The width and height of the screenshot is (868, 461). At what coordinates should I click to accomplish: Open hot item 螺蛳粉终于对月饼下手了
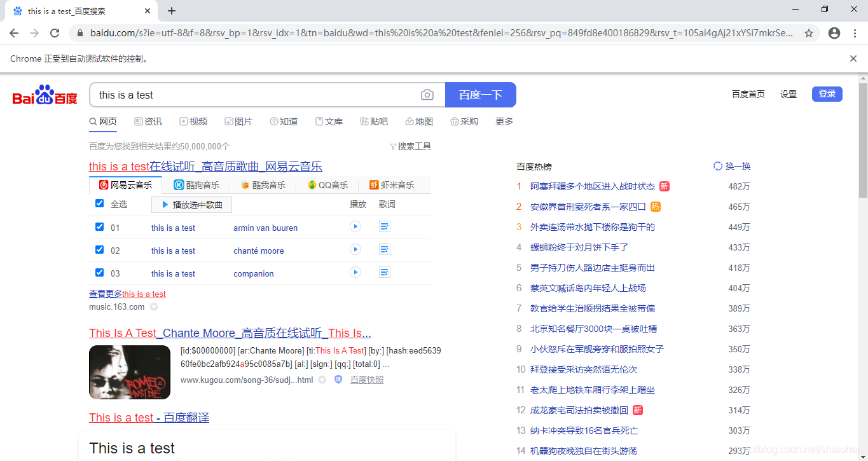point(579,247)
